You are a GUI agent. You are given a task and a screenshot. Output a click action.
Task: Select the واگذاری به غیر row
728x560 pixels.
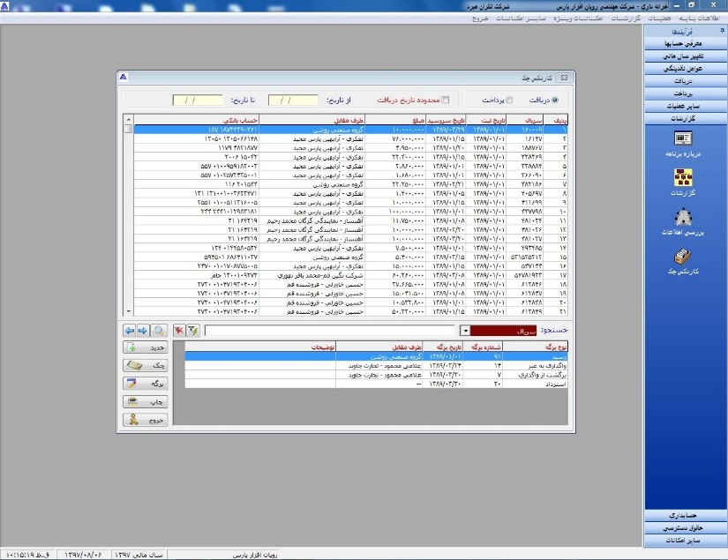(376, 366)
